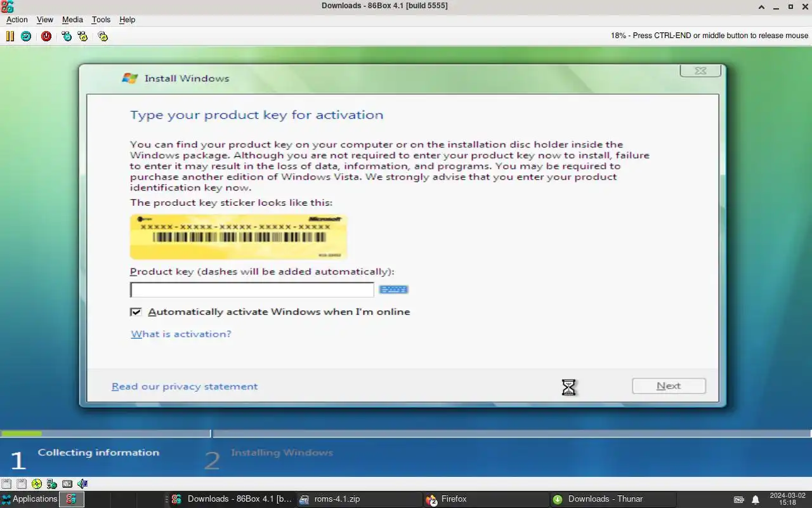Image resolution: width=812 pixels, height=508 pixels.
Task: Switch to the Downloads - Thunar taskbar window
Action: [x=612, y=499]
